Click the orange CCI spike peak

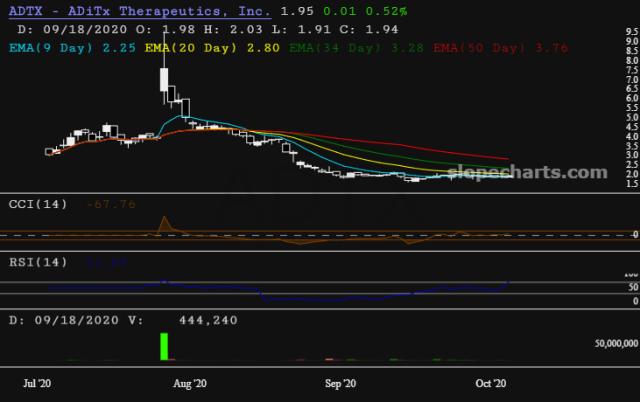pos(164,220)
